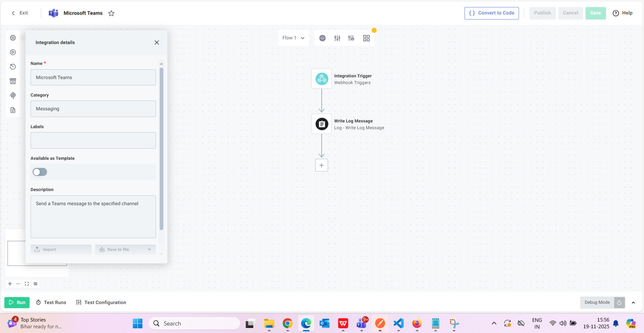Image resolution: width=644 pixels, height=333 pixels.
Task: Click the Integration Trigger webhook node icon
Action: pyautogui.click(x=322, y=79)
